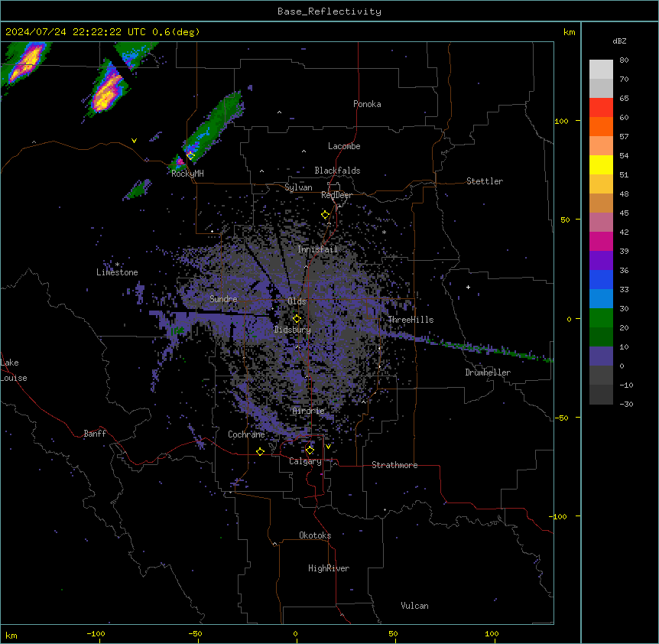Click the Innisfail city label
This screenshot has width=659, height=644.
click(x=317, y=249)
